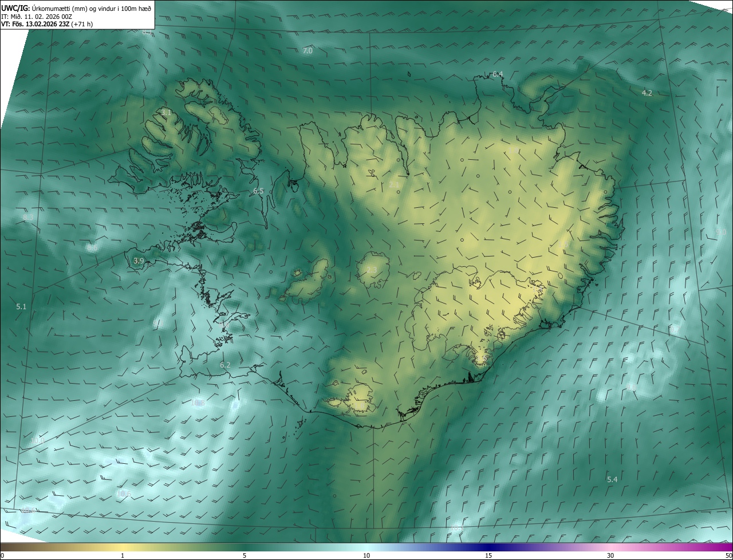Click the map value label 10.0
733x560 pixels.
coord(38,441)
